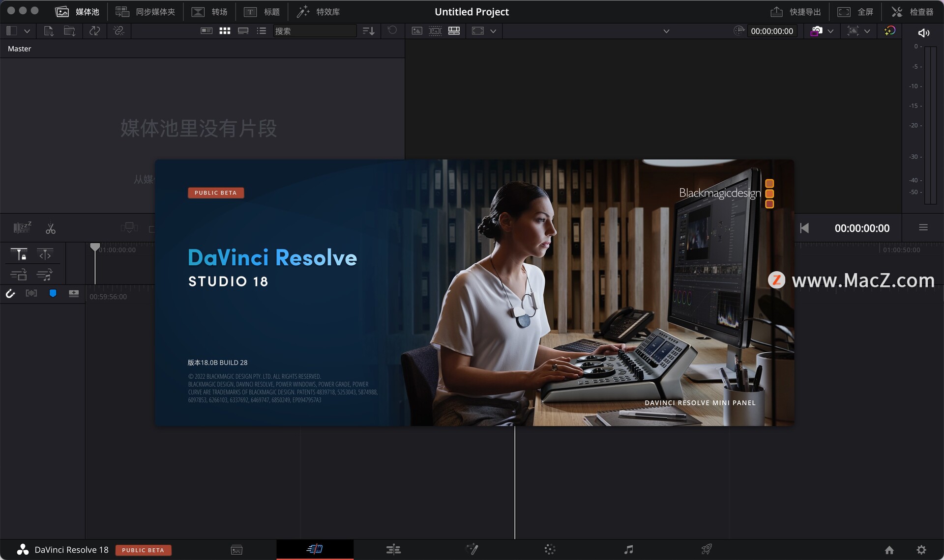Image resolution: width=944 pixels, height=560 pixels.
Task: Expand the viewer clip name dropdown
Action: click(x=666, y=31)
